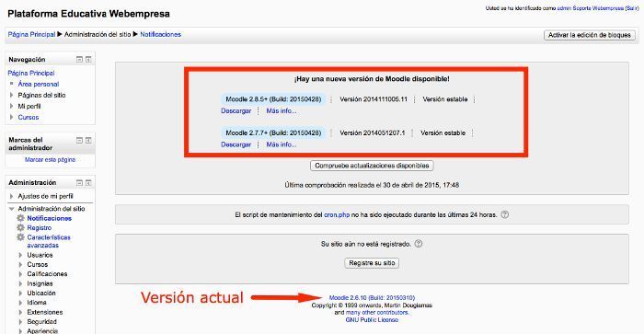Open Más info for Moodle 2.8.5+
Image resolution: width=644 pixels, height=334 pixels.
click(x=282, y=111)
